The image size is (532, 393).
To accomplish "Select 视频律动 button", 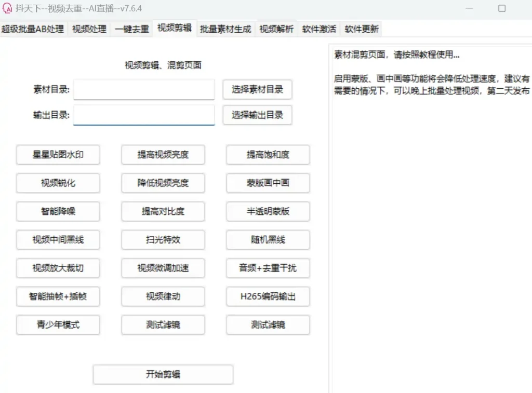I will click(163, 296).
